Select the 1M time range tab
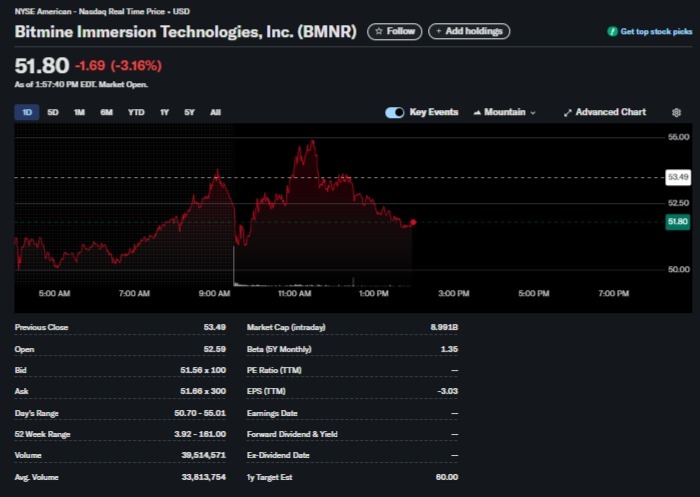The image size is (700, 497). [79, 112]
